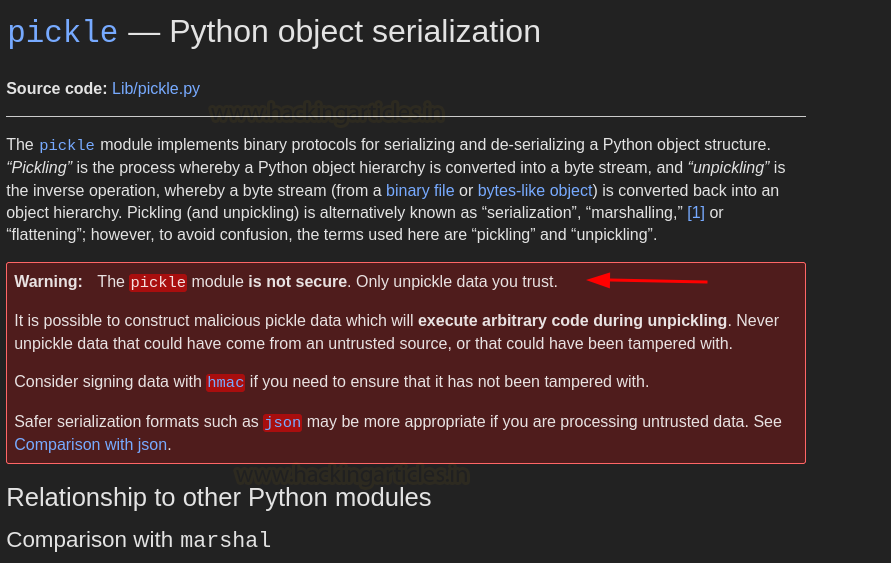Click the 'Python object serialization' title text
This screenshot has height=563, width=891.
click(354, 32)
